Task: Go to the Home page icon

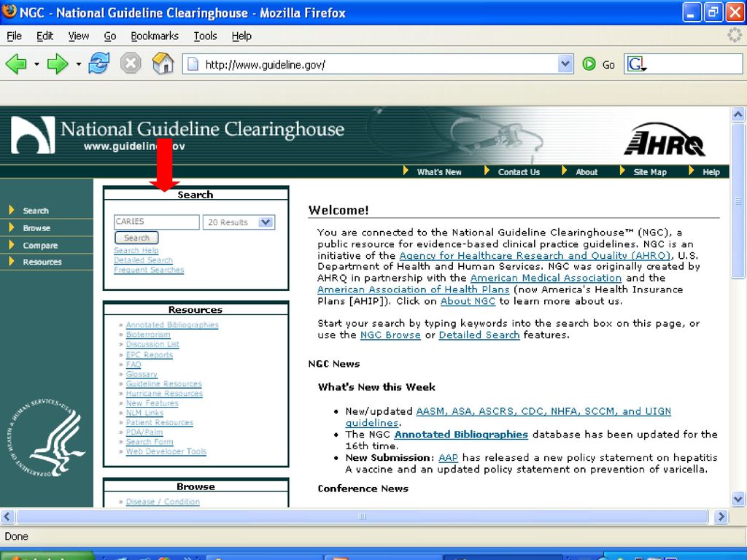Action: (x=163, y=63)
